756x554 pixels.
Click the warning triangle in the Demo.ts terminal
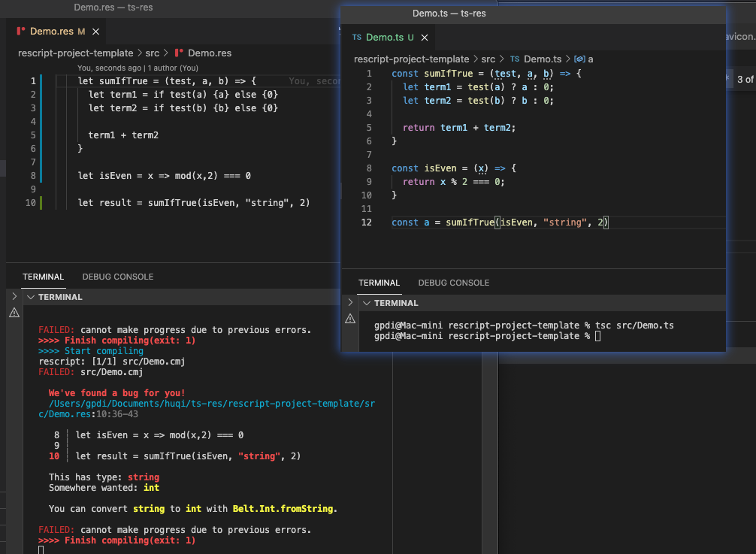click(350, 318)
